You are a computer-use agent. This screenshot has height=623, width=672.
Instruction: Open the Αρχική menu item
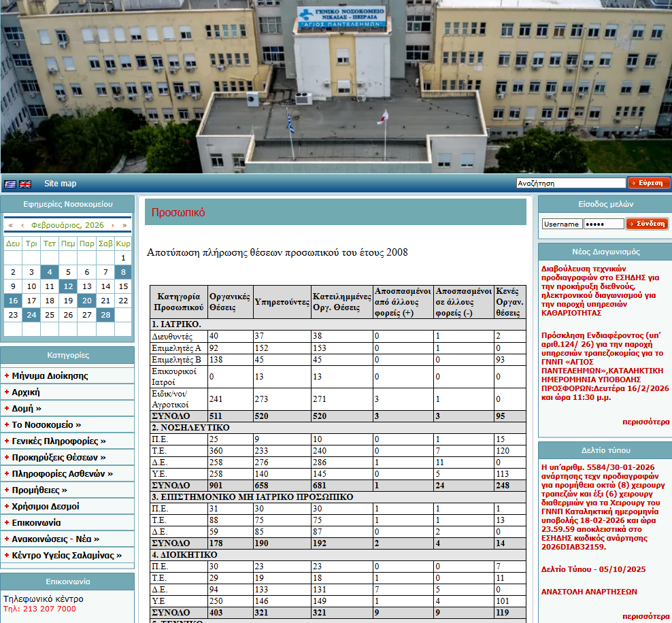click(x=26, y=392)
